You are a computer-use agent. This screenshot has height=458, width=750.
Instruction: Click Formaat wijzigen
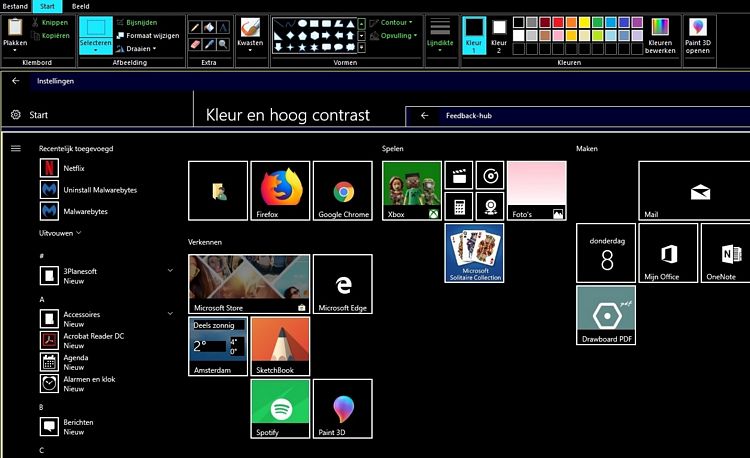(148, 35)
